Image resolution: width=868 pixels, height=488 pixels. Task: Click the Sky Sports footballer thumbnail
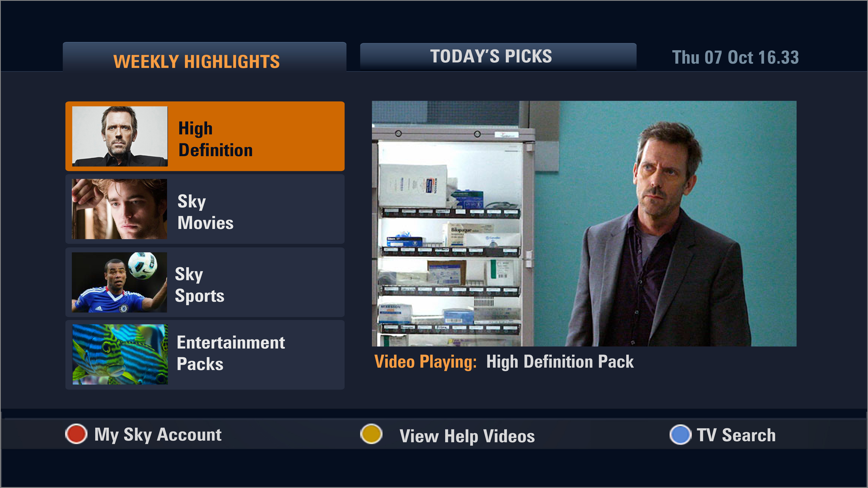[x=119, y=282]
